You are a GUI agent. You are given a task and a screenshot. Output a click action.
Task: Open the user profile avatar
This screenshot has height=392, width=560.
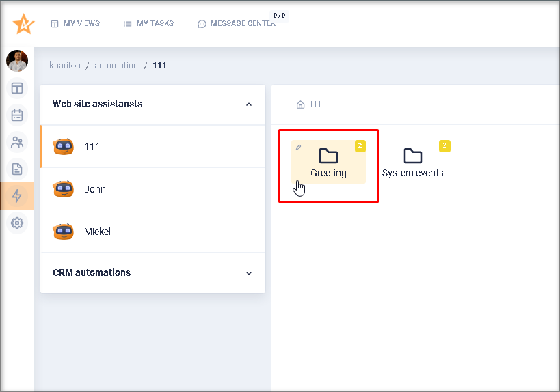click(17, 61)
